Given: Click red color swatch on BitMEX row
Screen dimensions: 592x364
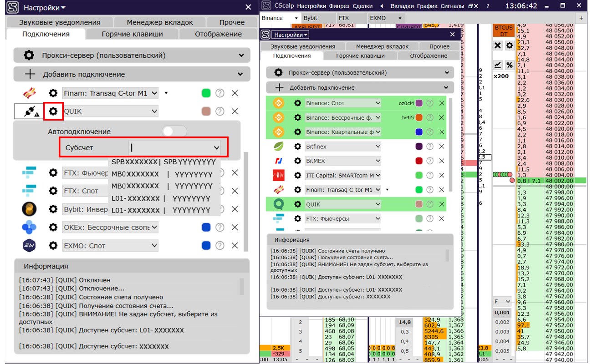Looking at the screenshot, I should (419, 161).
